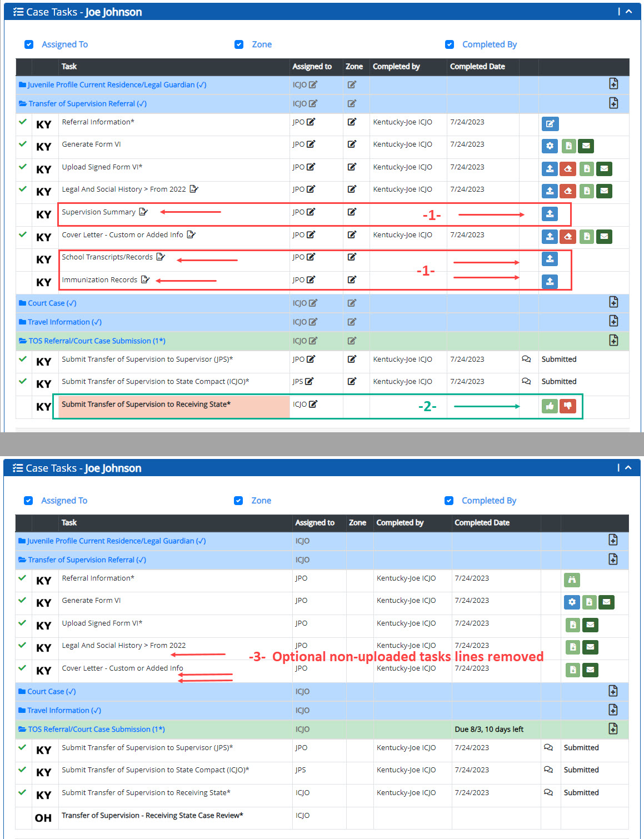Click Task column header in upper table
Image resolution: width=644 pixels, height=839 pixels.
[x=69, y=66]
